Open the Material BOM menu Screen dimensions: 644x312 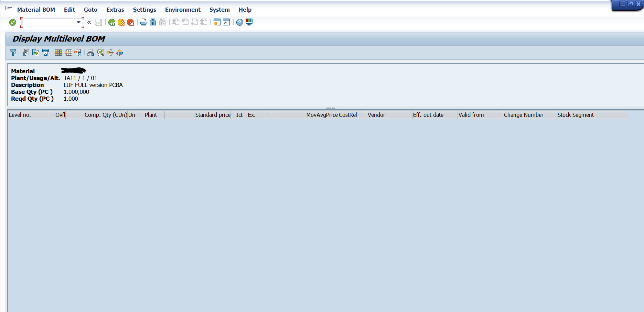(x=36, y=10)
